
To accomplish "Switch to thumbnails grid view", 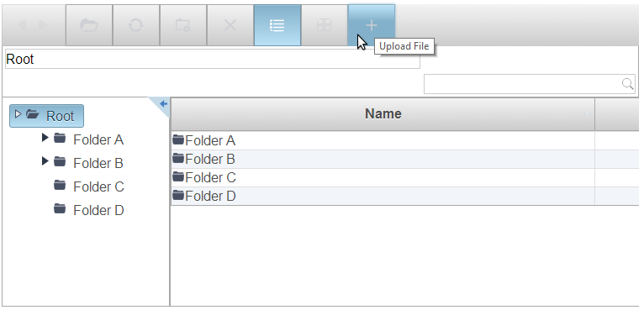I will coord(324,25).
